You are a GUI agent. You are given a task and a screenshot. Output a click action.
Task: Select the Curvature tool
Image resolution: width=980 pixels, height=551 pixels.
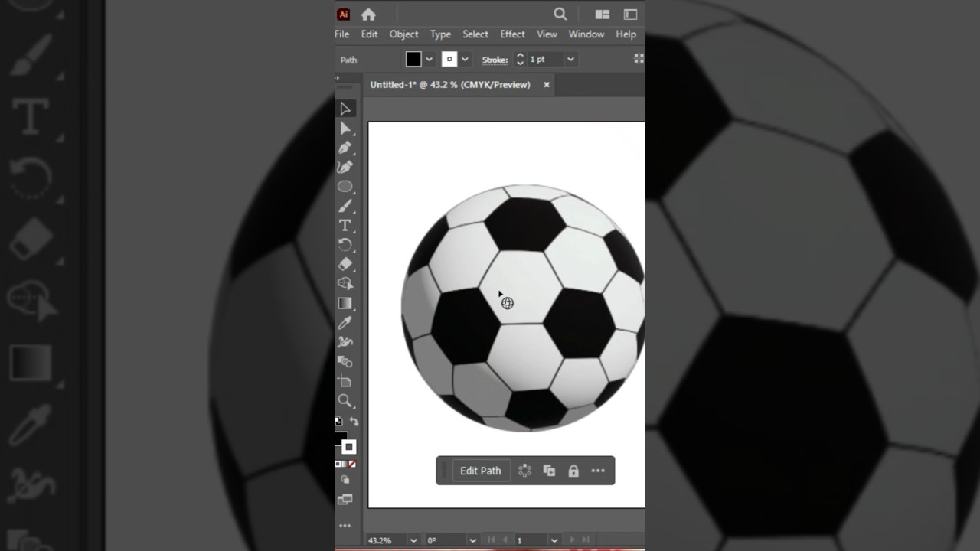click(345, 167)
